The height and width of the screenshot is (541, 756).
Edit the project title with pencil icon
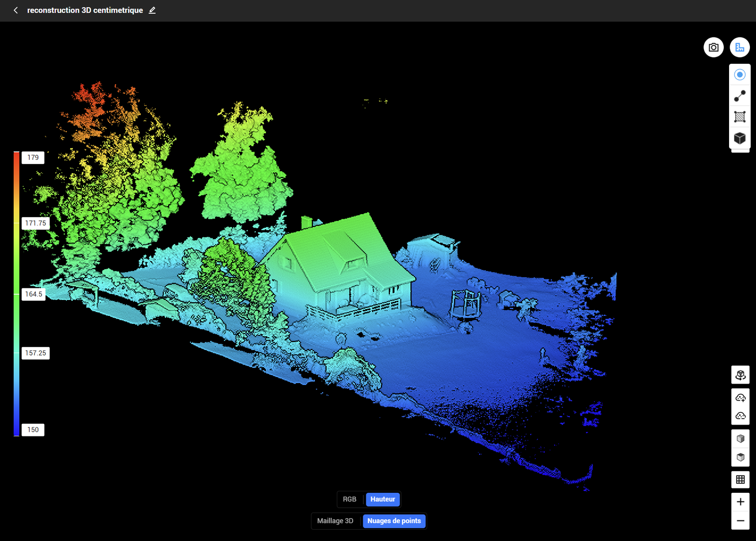click(152, 10)
